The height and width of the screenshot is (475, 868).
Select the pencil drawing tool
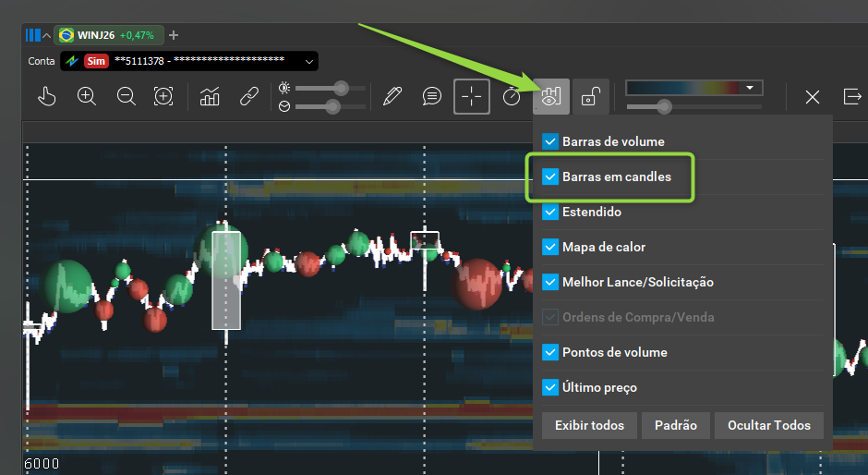392,96
